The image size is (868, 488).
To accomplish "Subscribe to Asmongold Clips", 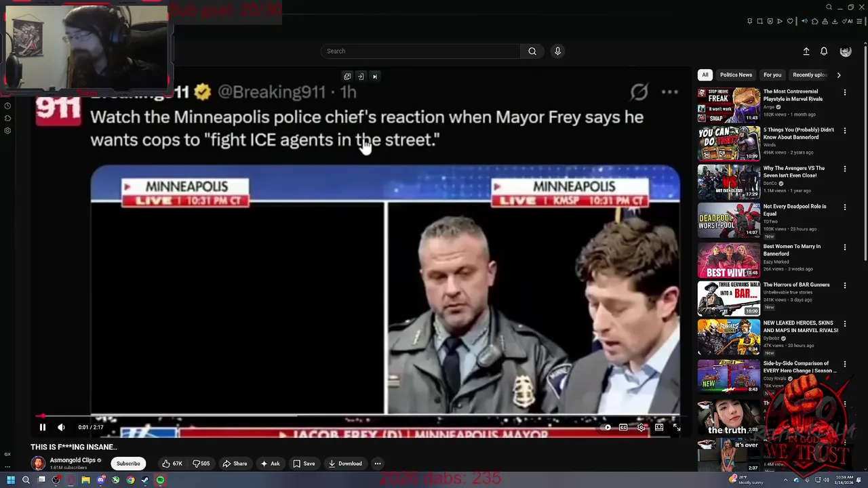I will [x=128, y=464].
